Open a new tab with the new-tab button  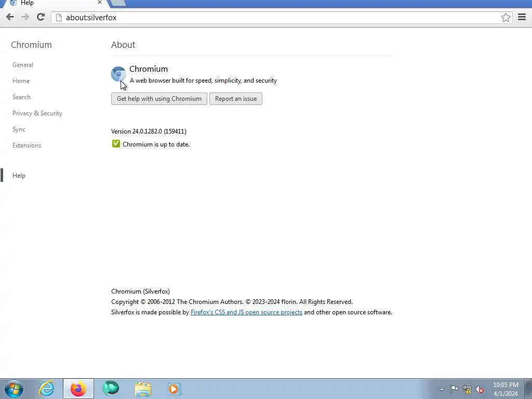[x=118, y=3]
